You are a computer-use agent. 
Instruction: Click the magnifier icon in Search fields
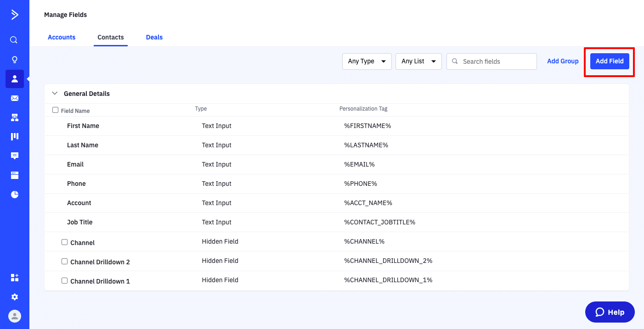tap(455, 61)
